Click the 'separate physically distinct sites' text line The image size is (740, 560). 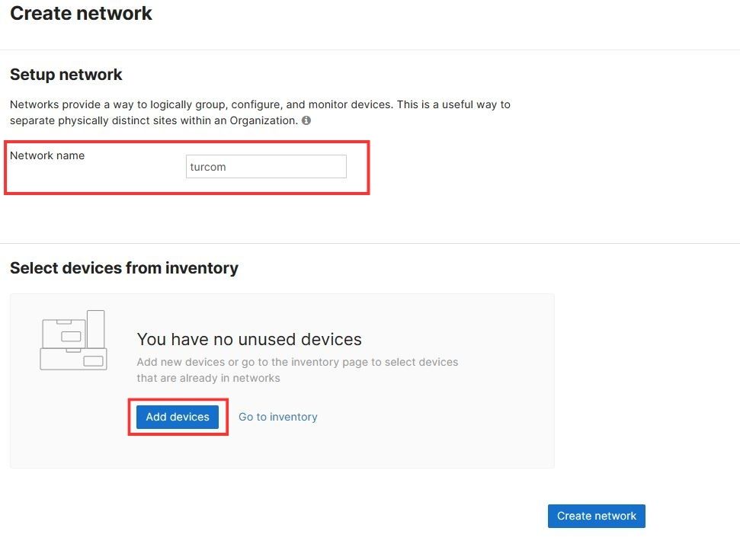point(152,120)
